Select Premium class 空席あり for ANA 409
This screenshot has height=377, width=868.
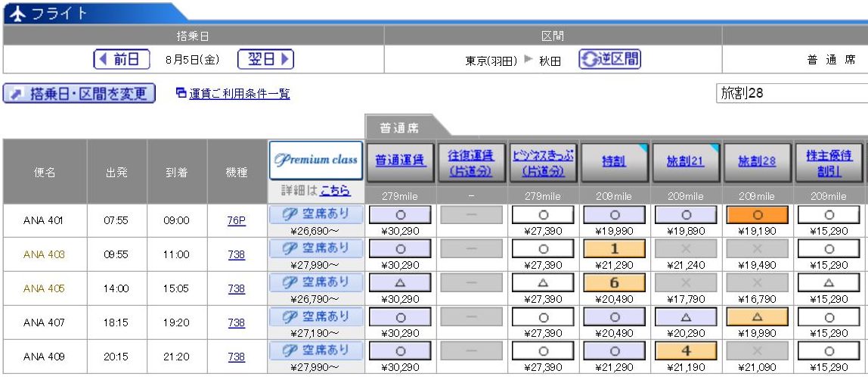[316, 351]
